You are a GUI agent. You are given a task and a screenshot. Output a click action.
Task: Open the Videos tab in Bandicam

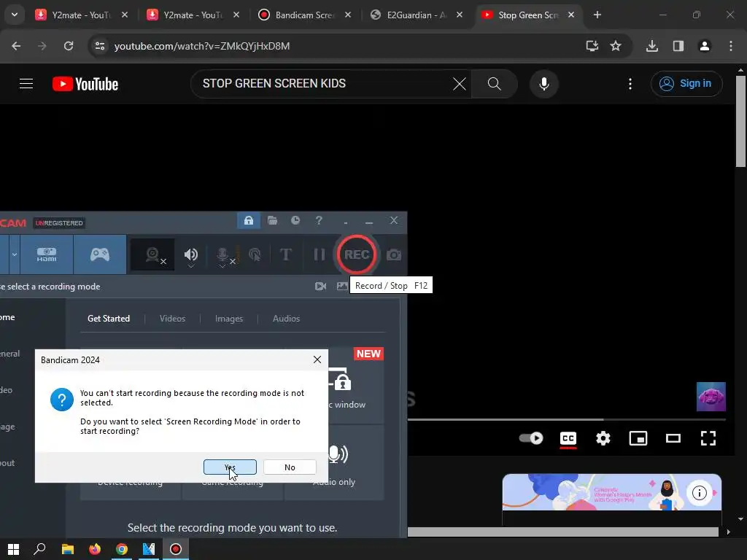point(172,319)
